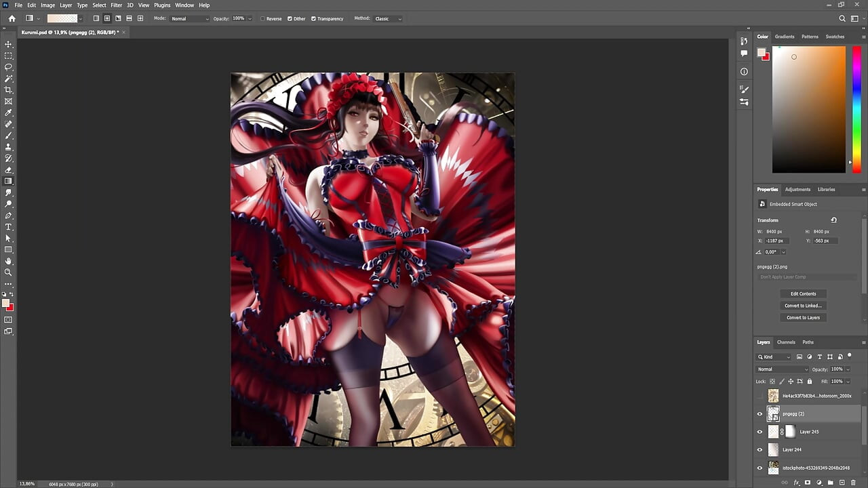Switch to the Adjustments tab
This screenshot has width=868, height=488.
[x=797, y=190]
